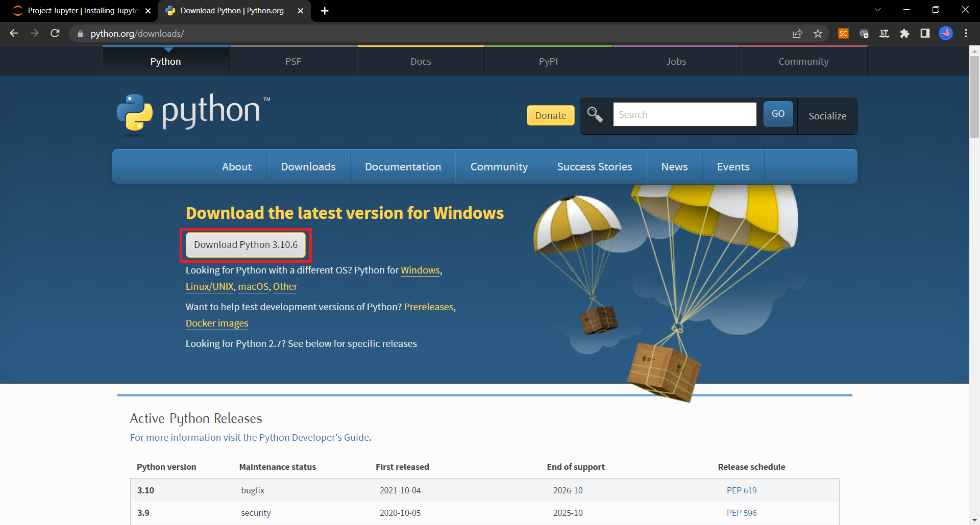Click the 3.10 version cell
The height and width of the screenshot is (525, 980).
(x=145, y=490)
